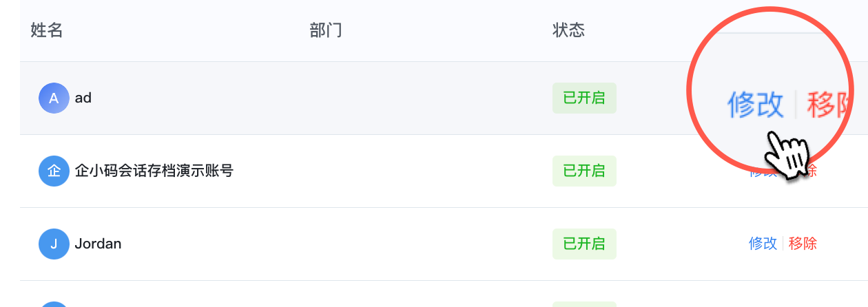This screenshot has height=307, width=868.
Task: Click 移除 in the Jordan row
Action: click(x=803, y=244)
